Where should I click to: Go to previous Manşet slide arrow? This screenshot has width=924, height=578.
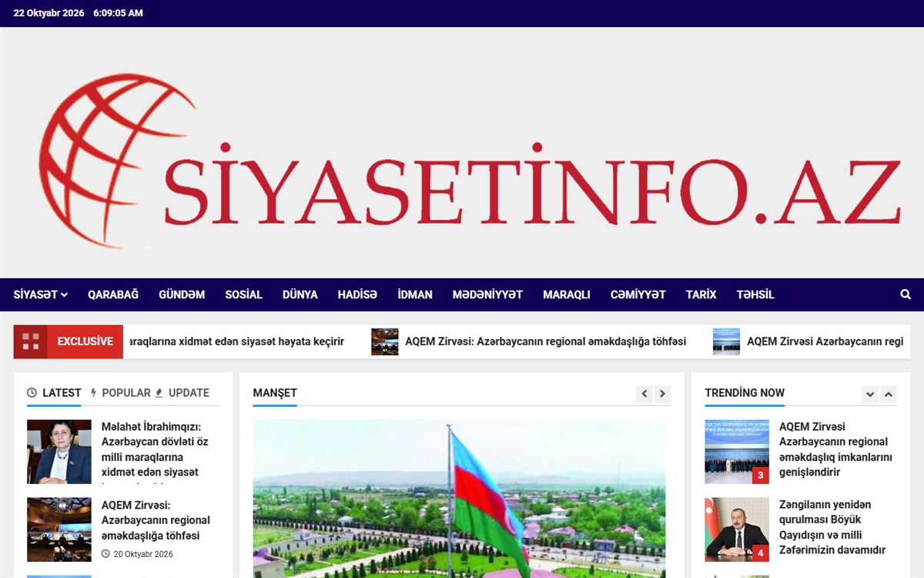point(644,394)
